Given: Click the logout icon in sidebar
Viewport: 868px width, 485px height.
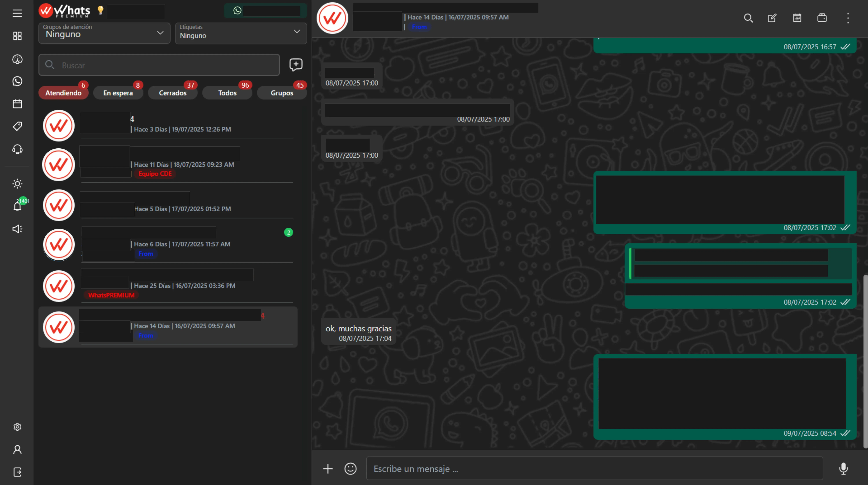Looking at the screenshot, I should [17, 472].
